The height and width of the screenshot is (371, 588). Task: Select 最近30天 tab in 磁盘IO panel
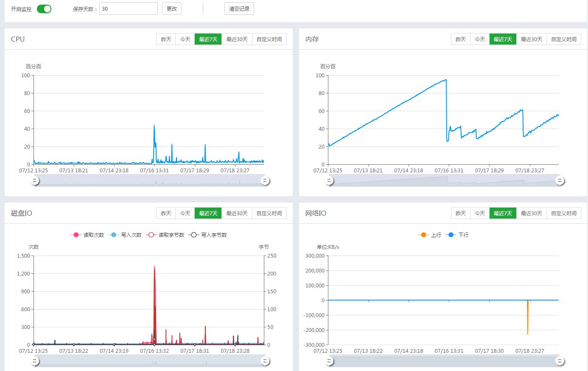[x=237, y=213]
